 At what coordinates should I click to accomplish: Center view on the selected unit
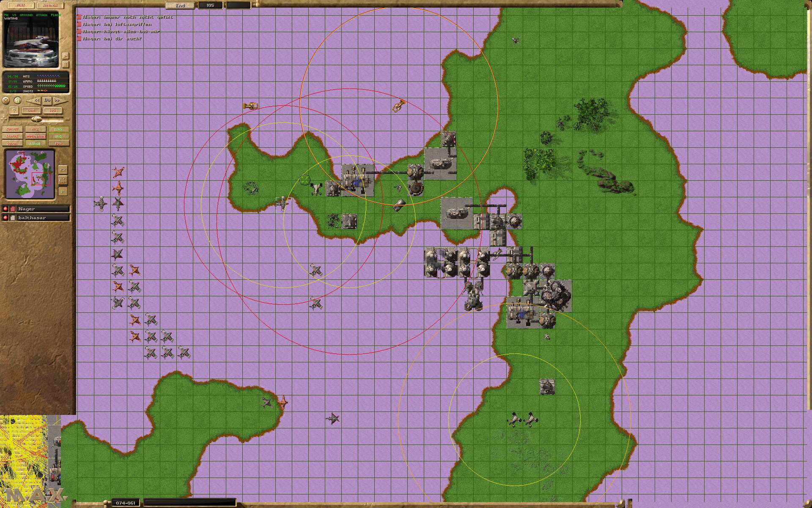click(x=6, y=101)
